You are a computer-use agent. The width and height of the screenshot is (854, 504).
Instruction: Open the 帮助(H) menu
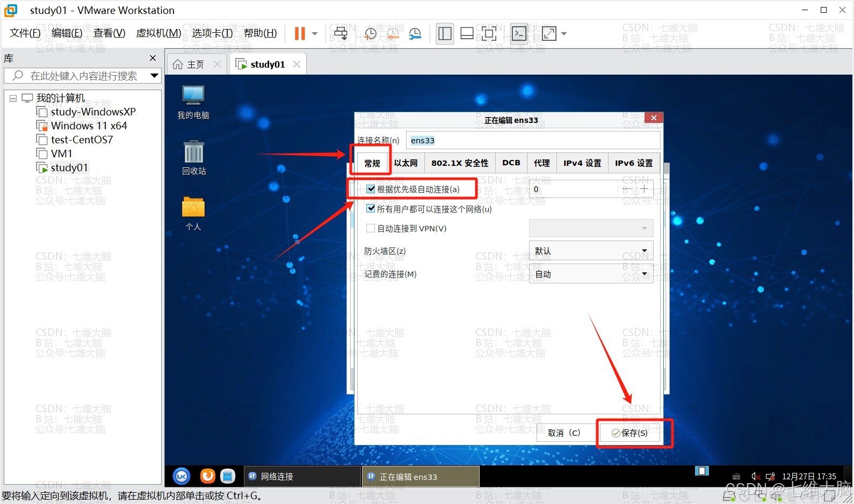(x=260, y=33)
